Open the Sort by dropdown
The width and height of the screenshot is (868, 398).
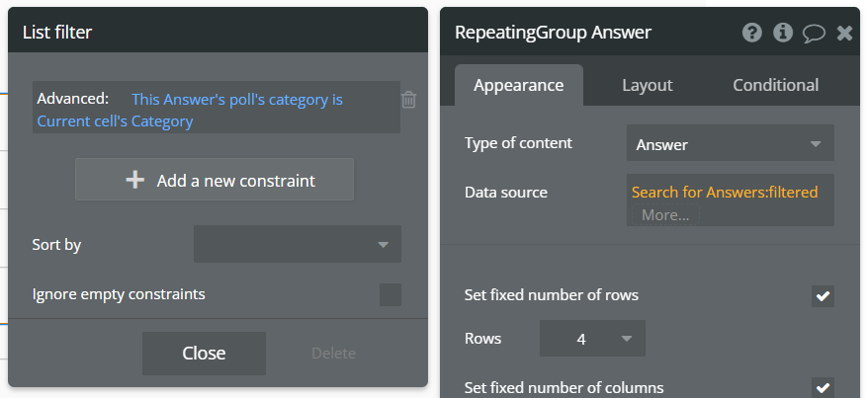[x=298, y=244]
